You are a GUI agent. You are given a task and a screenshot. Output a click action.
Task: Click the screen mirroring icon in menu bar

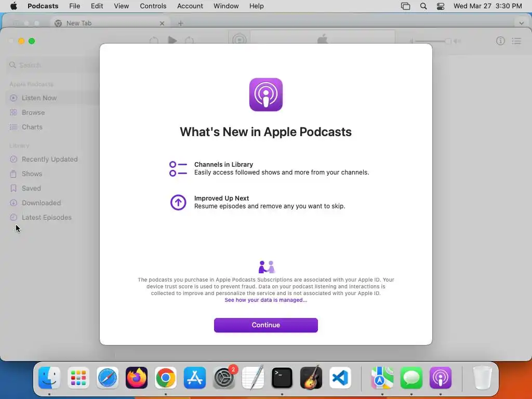click(405, 6)
